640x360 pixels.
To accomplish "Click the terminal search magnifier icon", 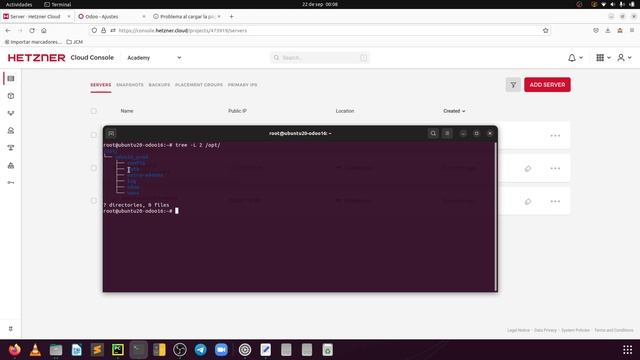I will coord(433,133).
